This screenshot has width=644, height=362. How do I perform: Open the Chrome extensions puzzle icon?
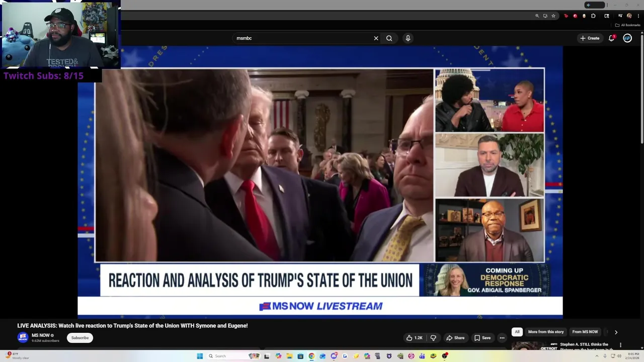[594, 16]
